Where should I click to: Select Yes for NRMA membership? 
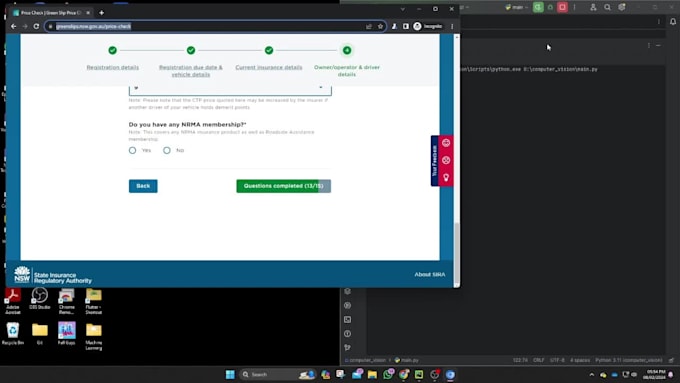132,150
